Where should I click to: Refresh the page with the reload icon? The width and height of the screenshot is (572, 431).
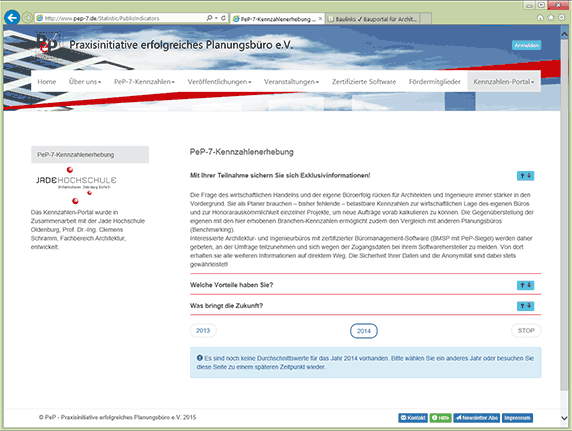coord(223,18)
